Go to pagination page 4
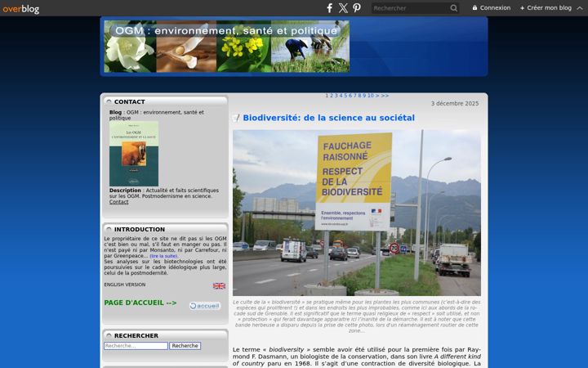Viewport: 588px width, 368px height. point(341,96)
